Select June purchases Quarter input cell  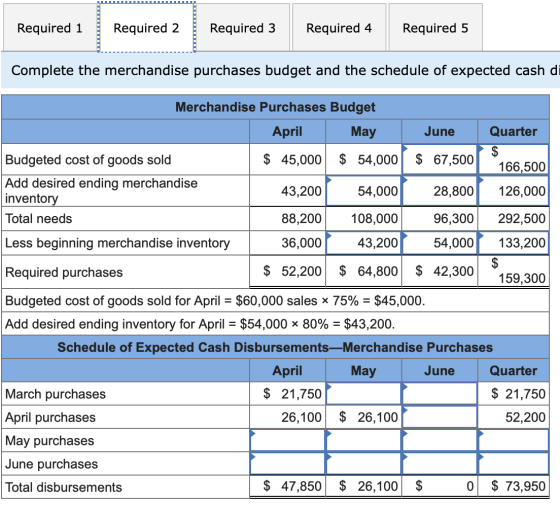tap(514, 464)
